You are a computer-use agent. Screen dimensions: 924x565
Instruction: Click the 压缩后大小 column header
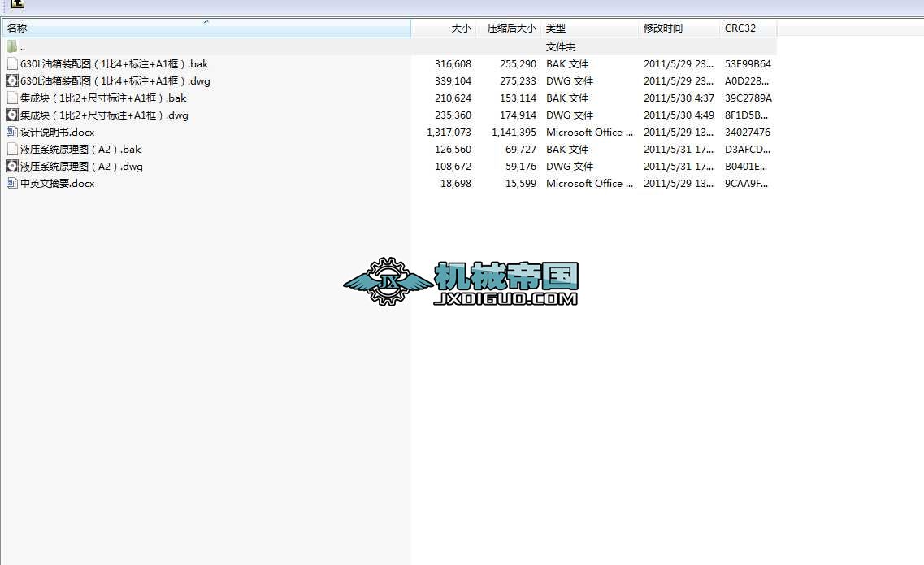click(x=511, y=28)
